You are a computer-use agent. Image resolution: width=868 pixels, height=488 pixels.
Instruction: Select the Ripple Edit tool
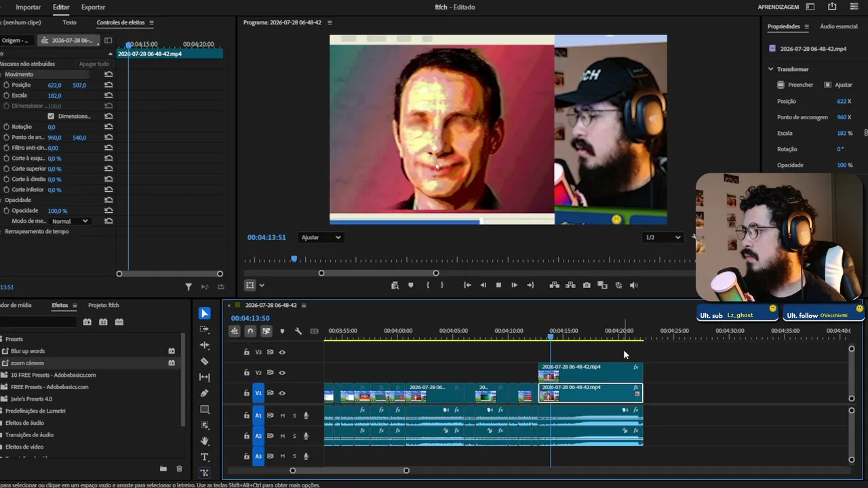pyautogui.click(x=204, y=346)
